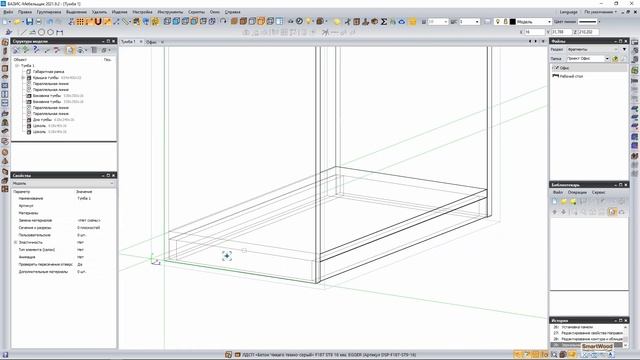Click the second circle drawing tool icon
Screen dimensions: 640x360
(x=50, y=32)
